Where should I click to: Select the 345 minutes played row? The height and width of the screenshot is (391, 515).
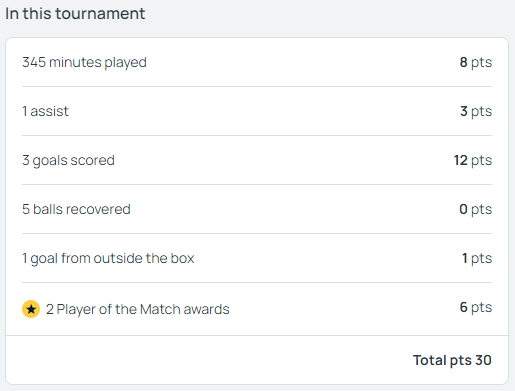click(257, 62)
